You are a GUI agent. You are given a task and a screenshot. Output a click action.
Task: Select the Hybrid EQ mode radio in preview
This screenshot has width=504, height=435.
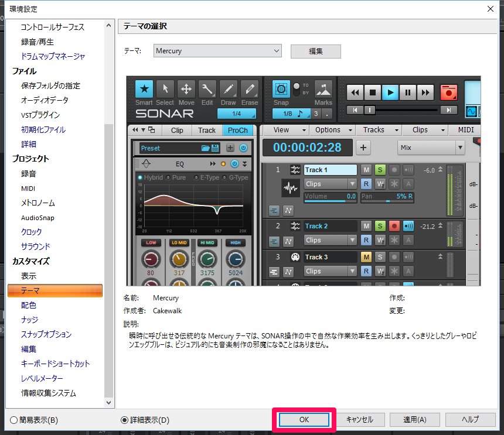click(x=140, y=177)
